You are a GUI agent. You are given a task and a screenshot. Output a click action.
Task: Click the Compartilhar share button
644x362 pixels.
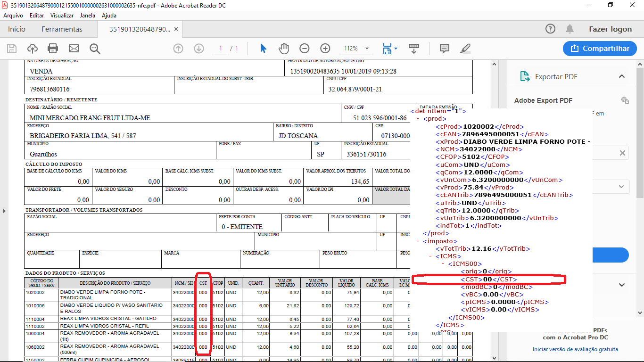click(x=600, y=48)
